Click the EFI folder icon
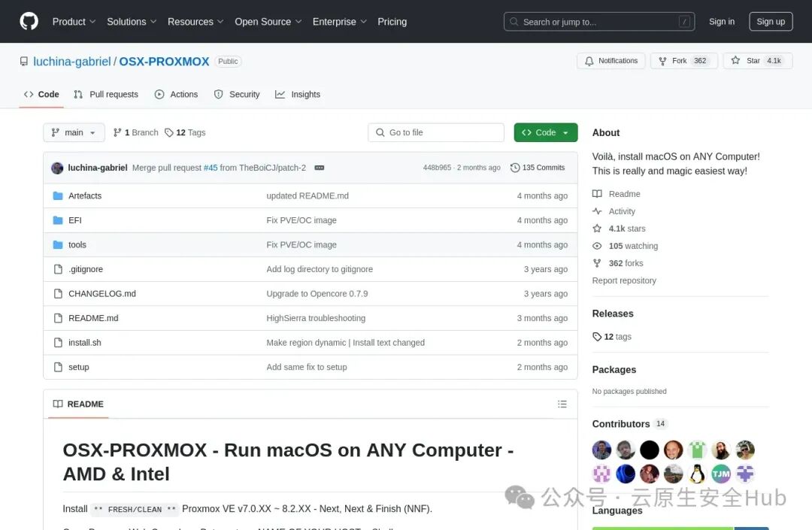This screenshot has width=812, height=530. (58, 220)
